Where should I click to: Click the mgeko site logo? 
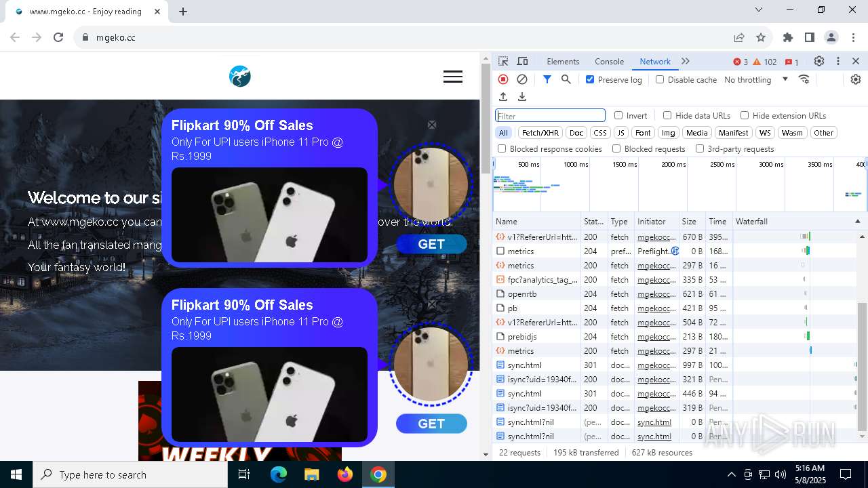point(240,77)
